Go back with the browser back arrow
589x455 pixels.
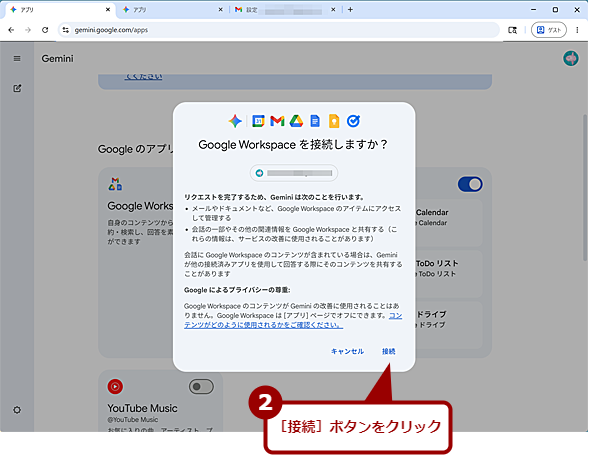coord(11,30)
